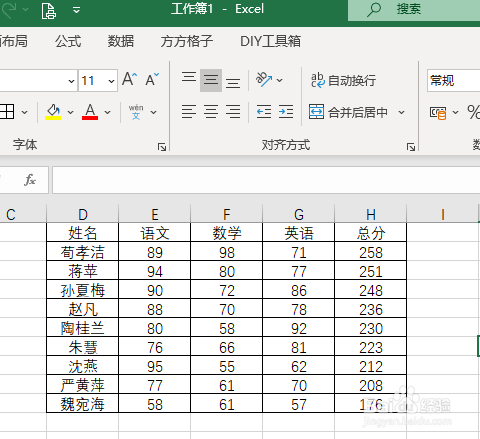Image resolution: width=480 pixels, height=439 pixels.
Task: Click the decrease indent icon
Action: click(264, 112)
